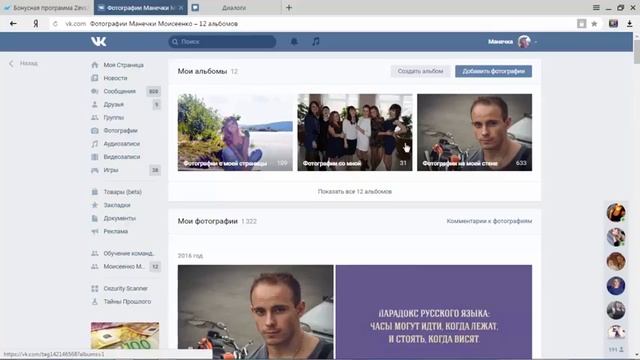Viewport: 640px width, 360px height.
Task: Click the Создать альбом button
Action: [420, 71]
